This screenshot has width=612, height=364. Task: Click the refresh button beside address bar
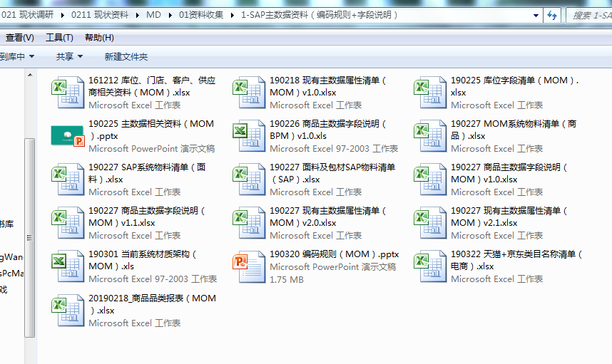click(551, 15)
